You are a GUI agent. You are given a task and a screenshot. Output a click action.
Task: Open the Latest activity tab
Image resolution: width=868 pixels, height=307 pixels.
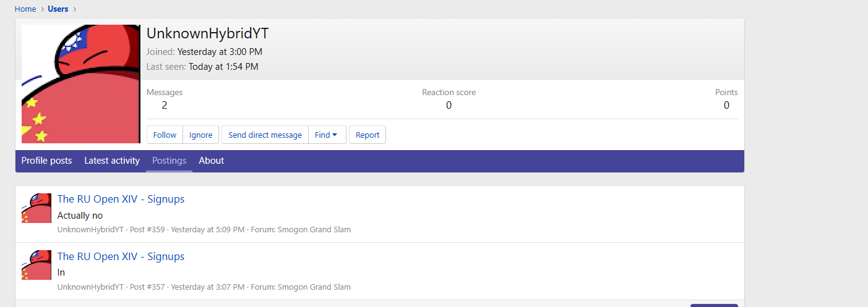pyautogui.click(x=112, y=161)
